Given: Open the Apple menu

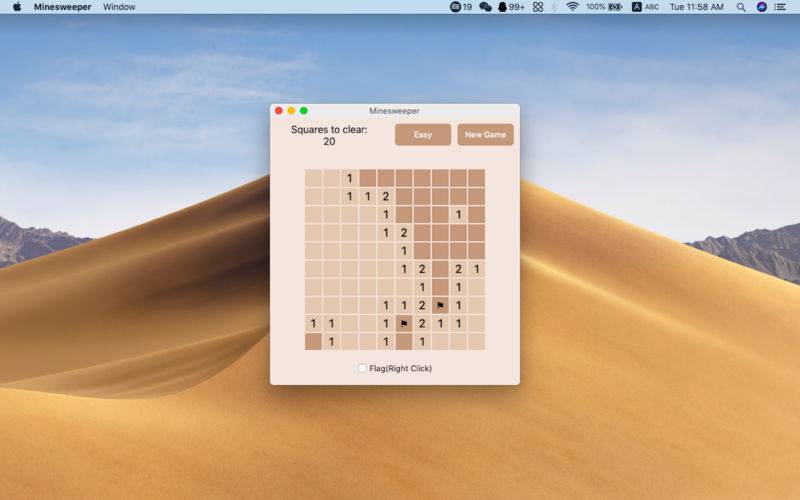Looking at the screenshot, I should tap(17, 7).
